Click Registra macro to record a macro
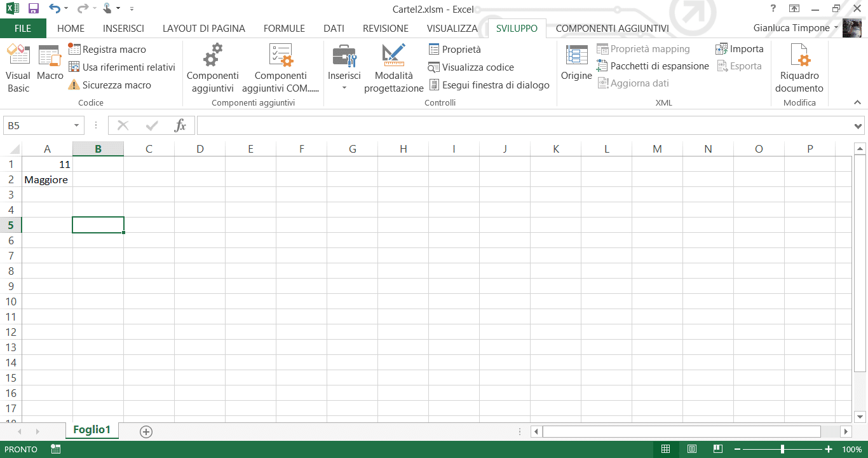 pyautogui.click(x=113, y=50)
